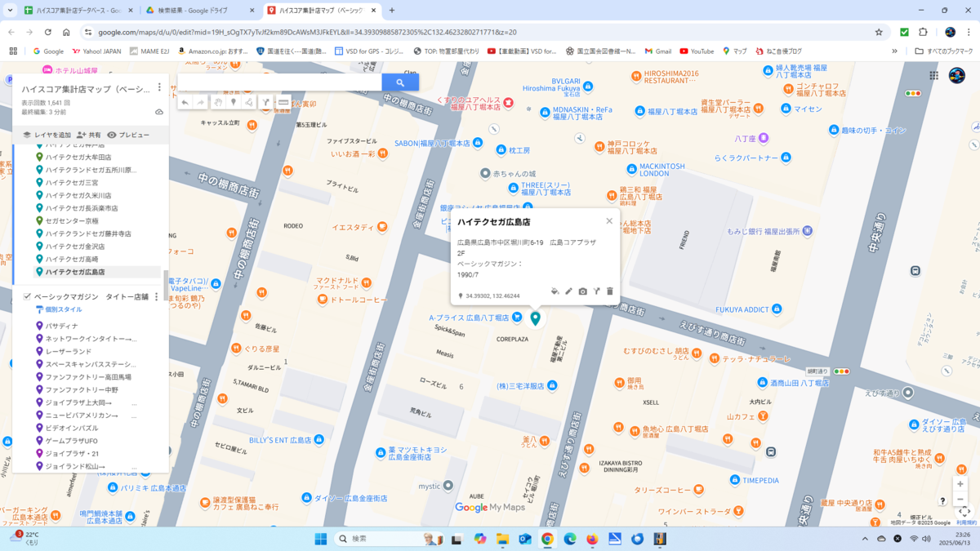Select レーザーランド in the layer list

point(69,352)
